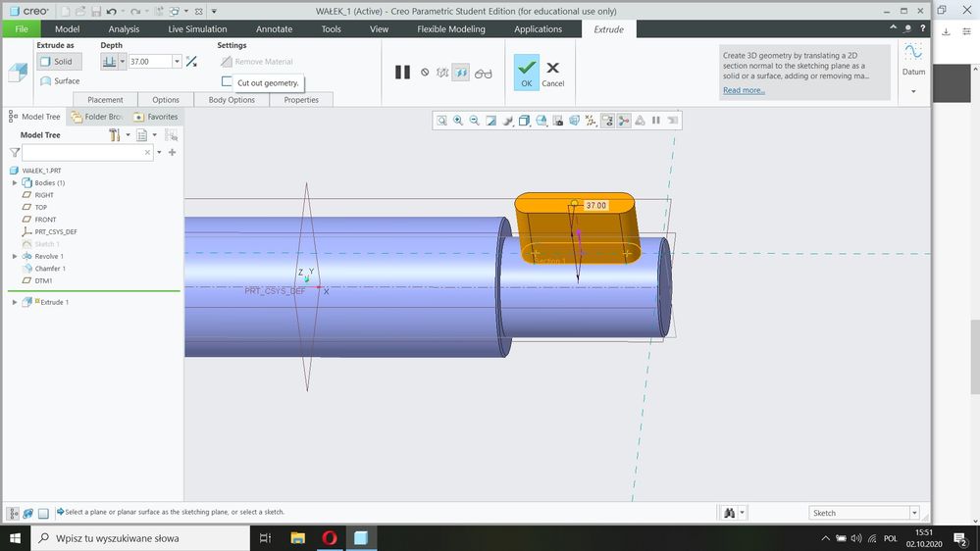The height and width of the screenshot is (551, 980).
Task: Expand the Bodies (1) tree node
Action: coord(15,183)
